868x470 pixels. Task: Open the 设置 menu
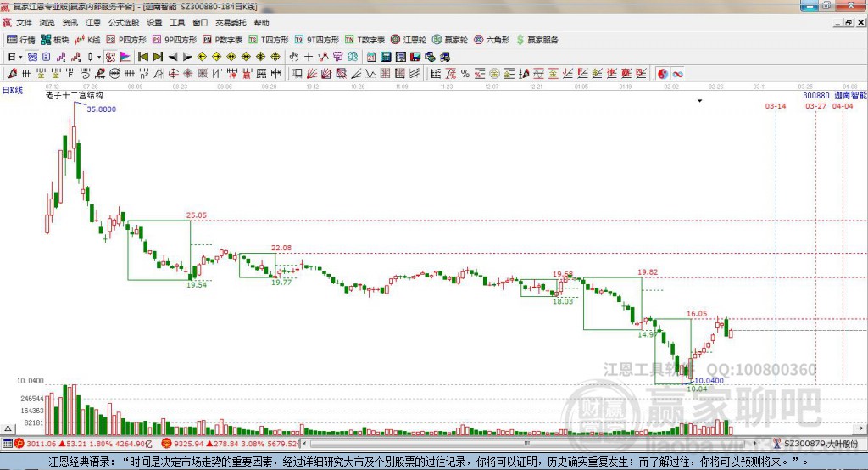[154, 23]
